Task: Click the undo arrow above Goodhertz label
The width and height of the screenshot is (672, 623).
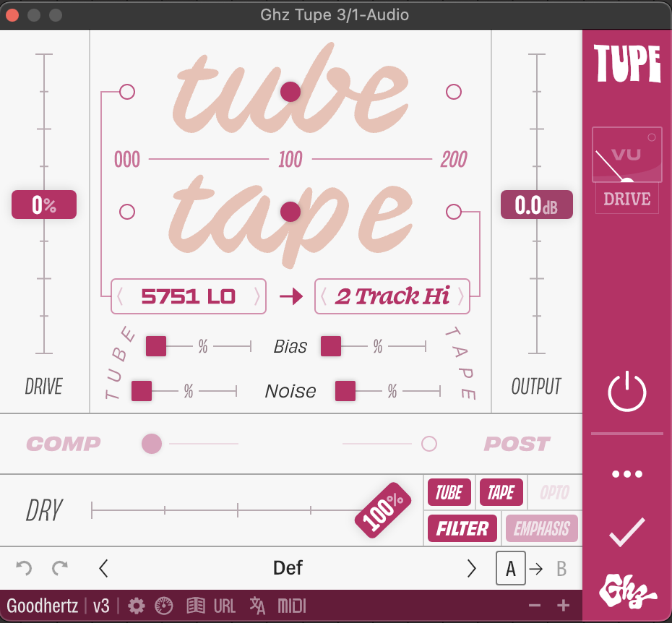Action: (x=24, y=568)
